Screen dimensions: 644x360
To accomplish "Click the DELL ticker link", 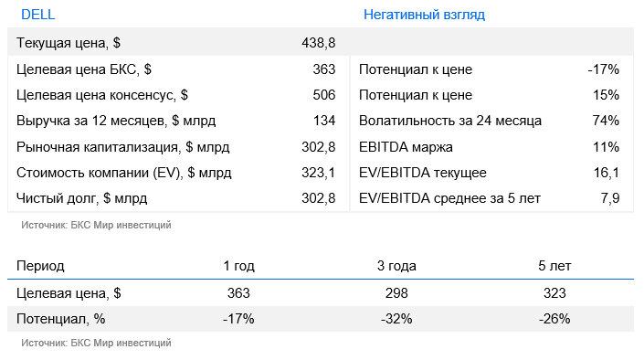I will [x=37, y=15].
